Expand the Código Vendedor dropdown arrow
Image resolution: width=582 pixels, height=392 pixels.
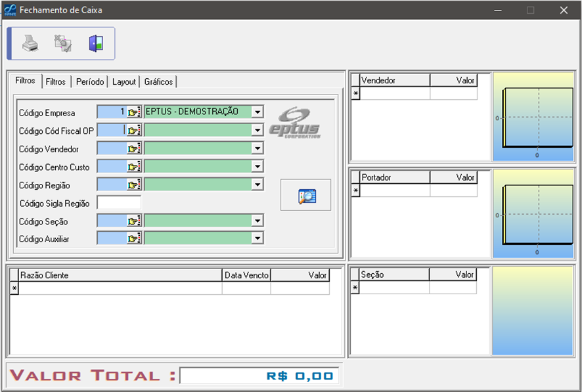point(257,149)
